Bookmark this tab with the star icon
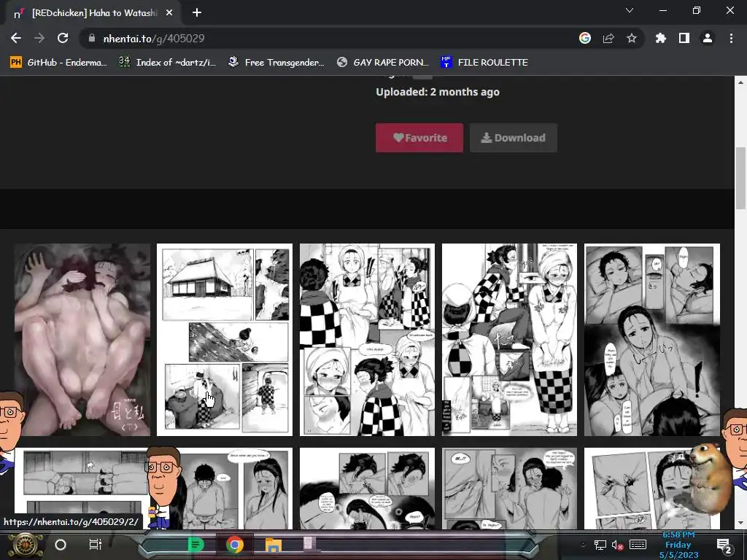 [x=632, y=38]
